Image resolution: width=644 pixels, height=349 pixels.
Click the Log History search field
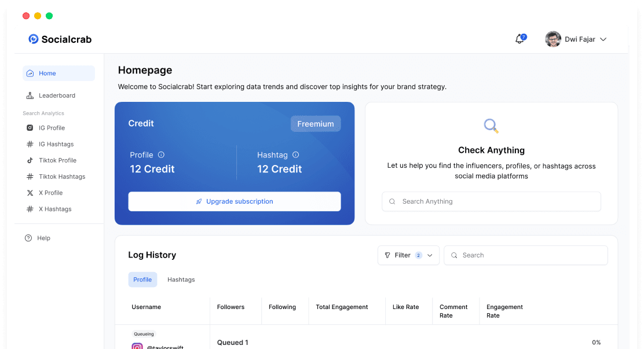click(x=526, y=255)
